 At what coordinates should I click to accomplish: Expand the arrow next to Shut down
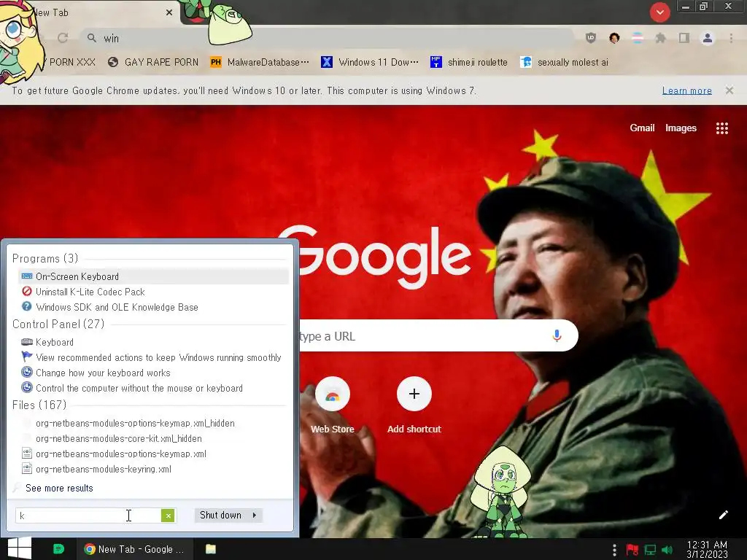click(255, 516)
